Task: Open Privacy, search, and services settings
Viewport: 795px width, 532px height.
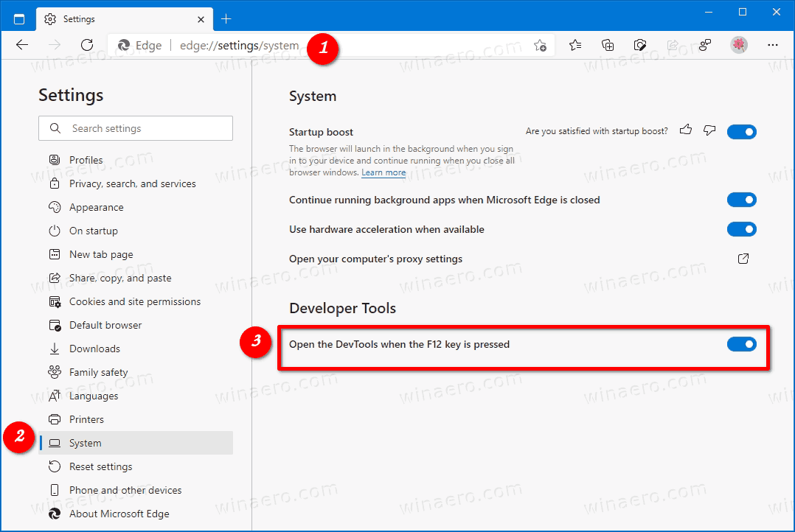Action: point(136,183)
